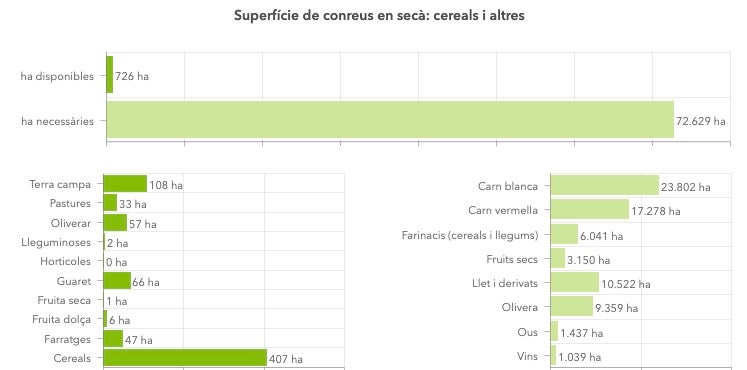Click the Farinacis (cereals i llegums) bar
Viewport: 747px width, 370px height.
(564, 234)
